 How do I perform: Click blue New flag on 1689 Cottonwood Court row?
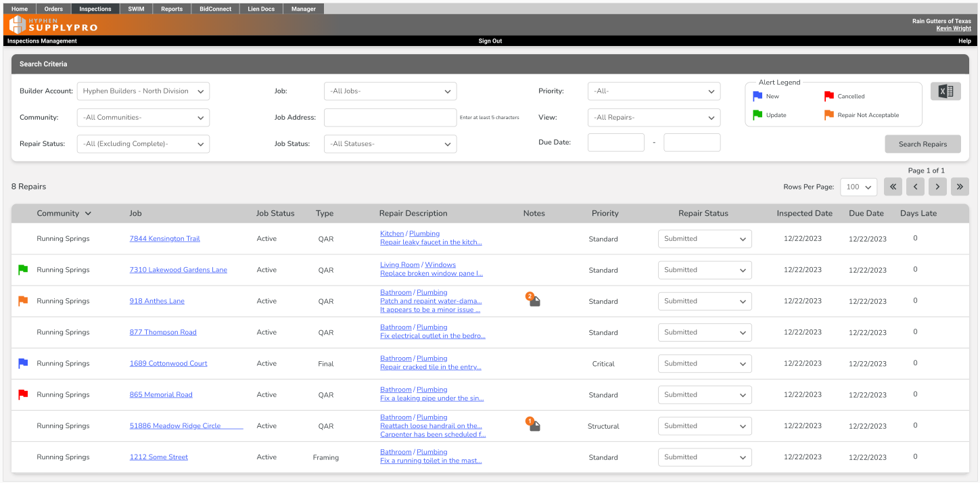pos(23,363)
